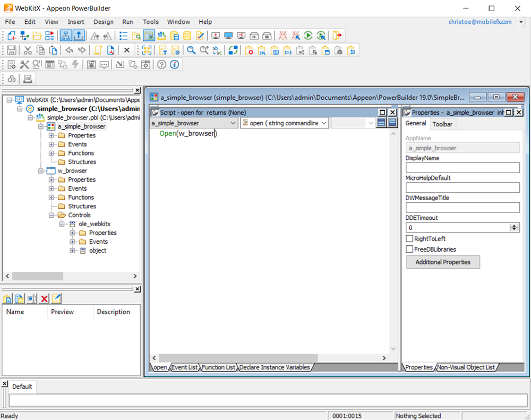Image resolution: width=531 pixels, height=420 pixels.
Task: Open the Browser folder-search icon
Action: pyautogui.click(x=136, y=36)
